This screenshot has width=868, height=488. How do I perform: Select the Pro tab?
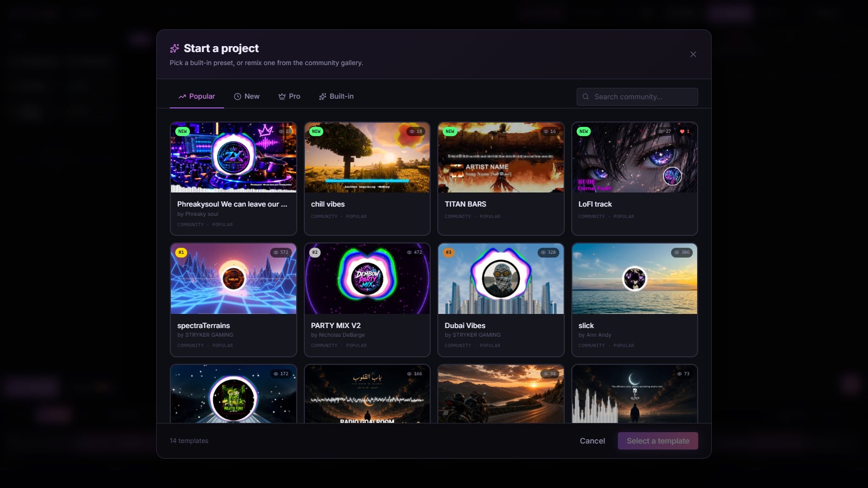289,97
